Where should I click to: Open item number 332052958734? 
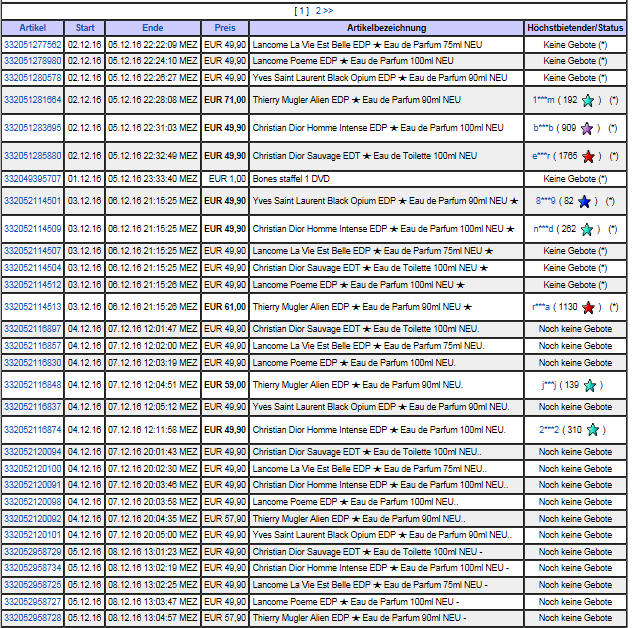click(33, 568)
